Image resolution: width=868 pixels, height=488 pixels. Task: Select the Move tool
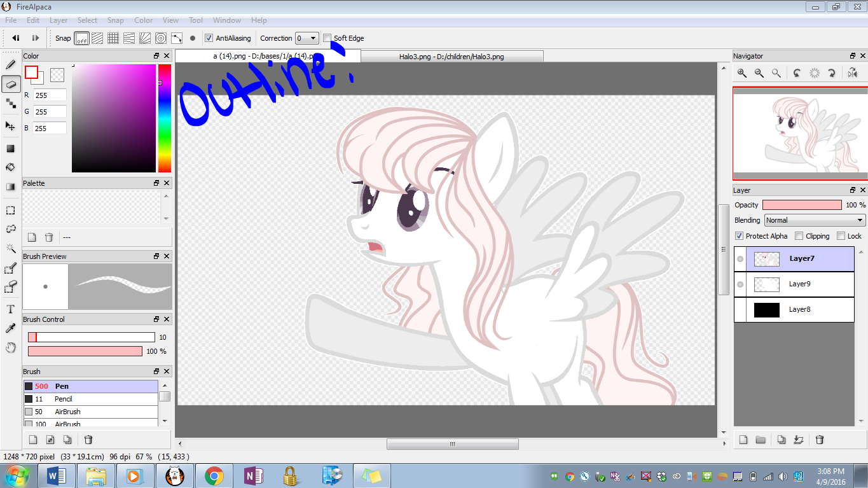click(x=11, y=126)
